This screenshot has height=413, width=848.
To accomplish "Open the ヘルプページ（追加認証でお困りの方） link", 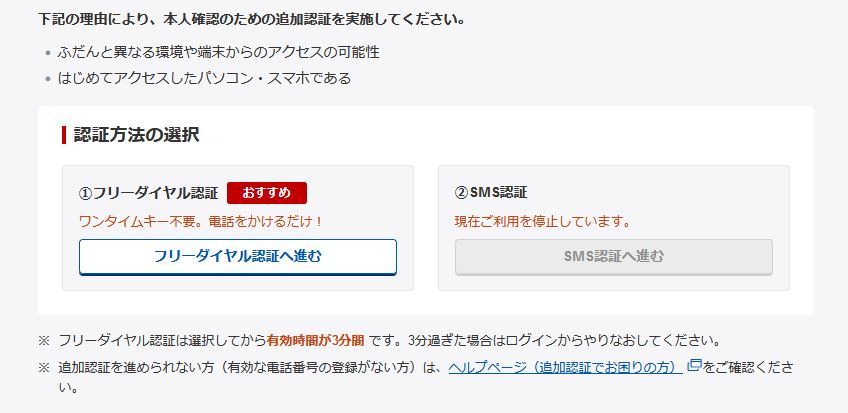I will 565,367.
